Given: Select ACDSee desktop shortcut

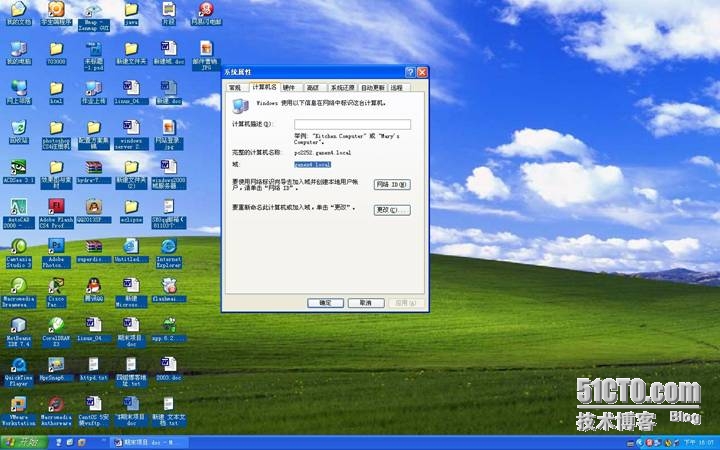Looking at the screenshot, I should click(19, 171).
